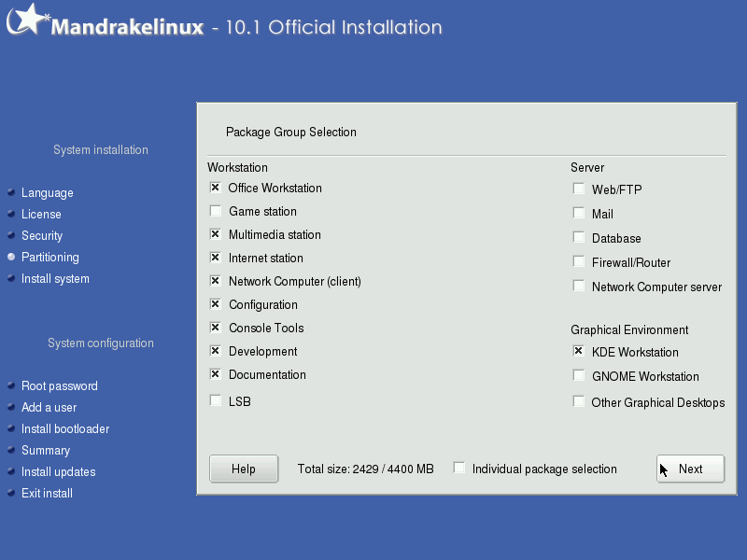This screenshot has width=747, height=560.
Task: Click the bullet beside Install system
Action: [11, 278]
